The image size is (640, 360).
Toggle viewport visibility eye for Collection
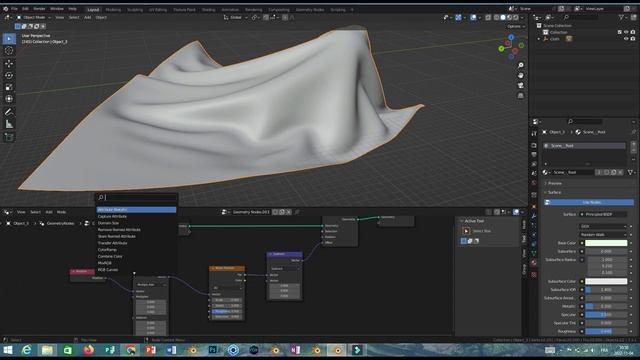pyautogui.click(x=626, y=32)
